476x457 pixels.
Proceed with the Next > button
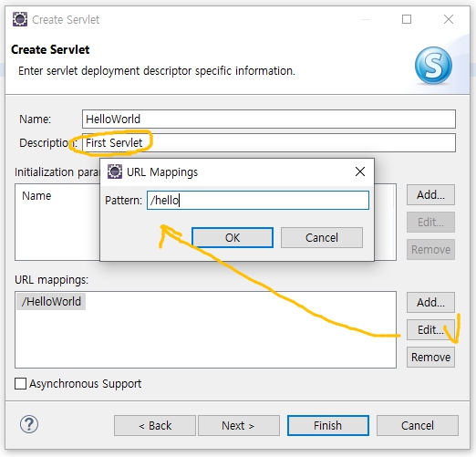coord(239,425)
